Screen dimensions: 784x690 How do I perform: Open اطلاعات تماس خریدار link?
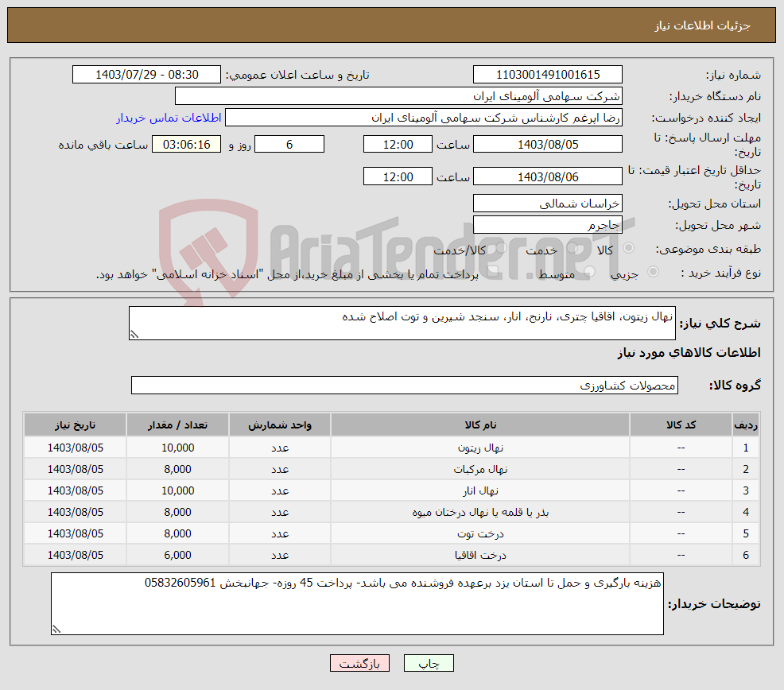169,118
